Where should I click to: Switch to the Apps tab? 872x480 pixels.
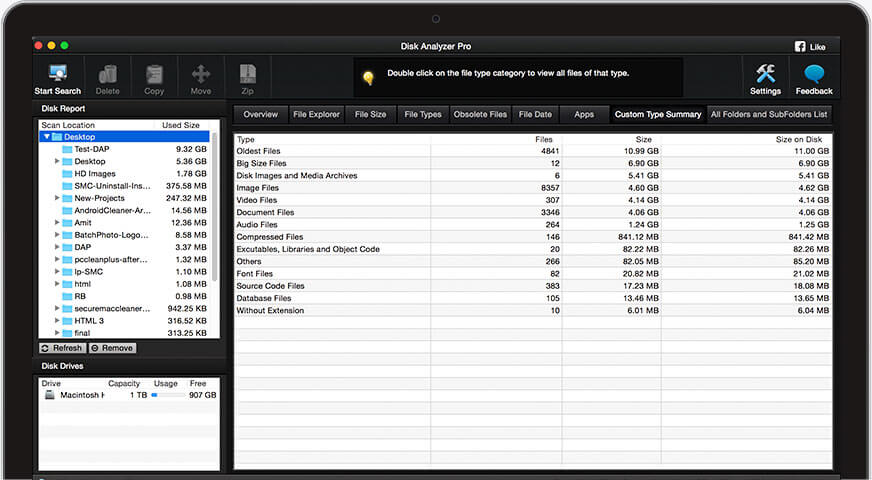click(584, 115)
